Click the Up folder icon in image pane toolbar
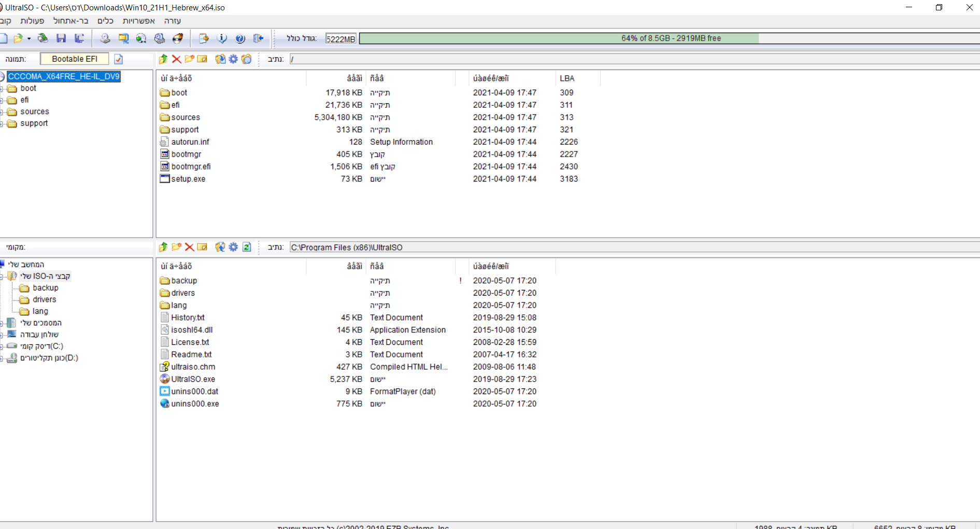 (x=163, y=59)
